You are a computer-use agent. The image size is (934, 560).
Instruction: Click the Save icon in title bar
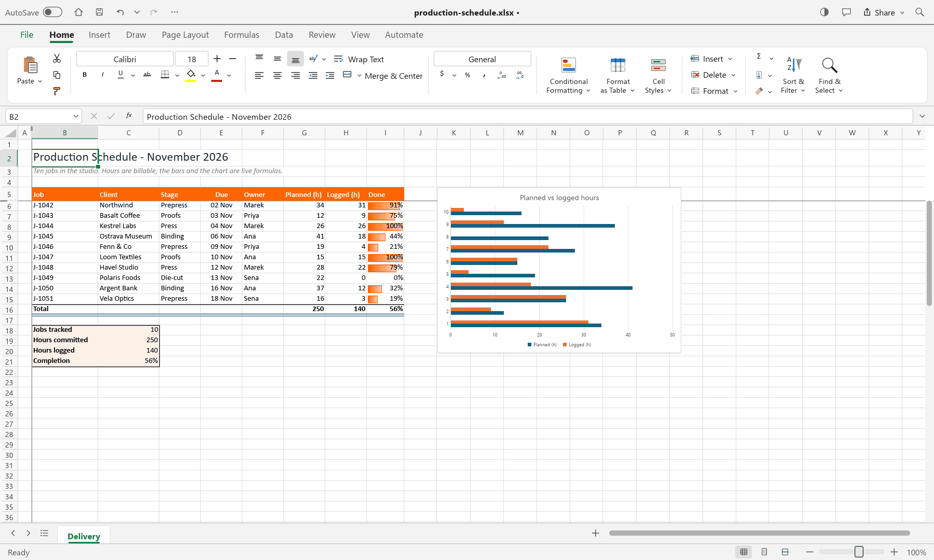(100, 12)
